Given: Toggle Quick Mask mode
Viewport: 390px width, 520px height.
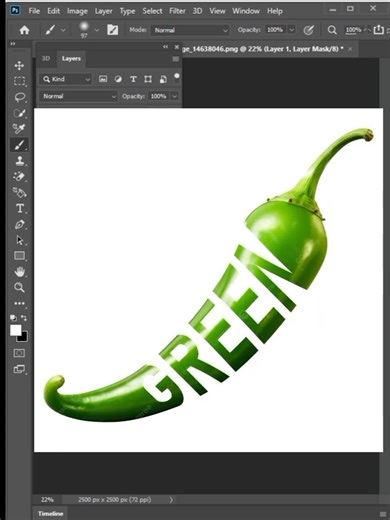Looking at the screenshot, I should pos(19,353).
